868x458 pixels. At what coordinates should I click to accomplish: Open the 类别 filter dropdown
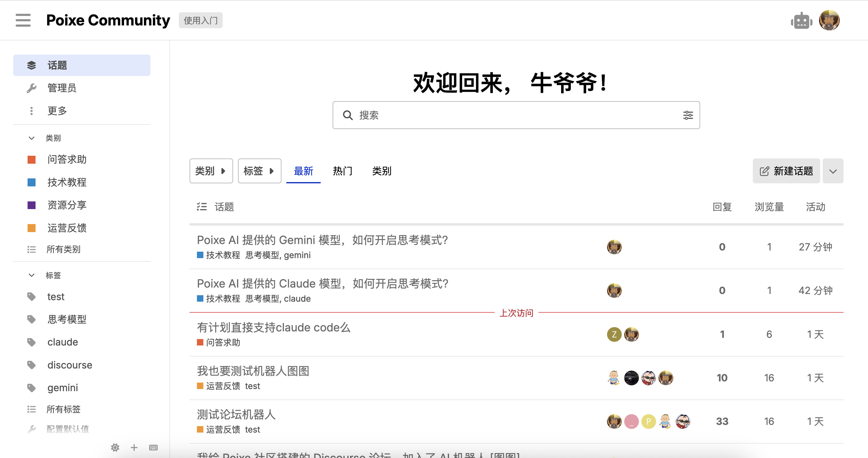(211, 171)
